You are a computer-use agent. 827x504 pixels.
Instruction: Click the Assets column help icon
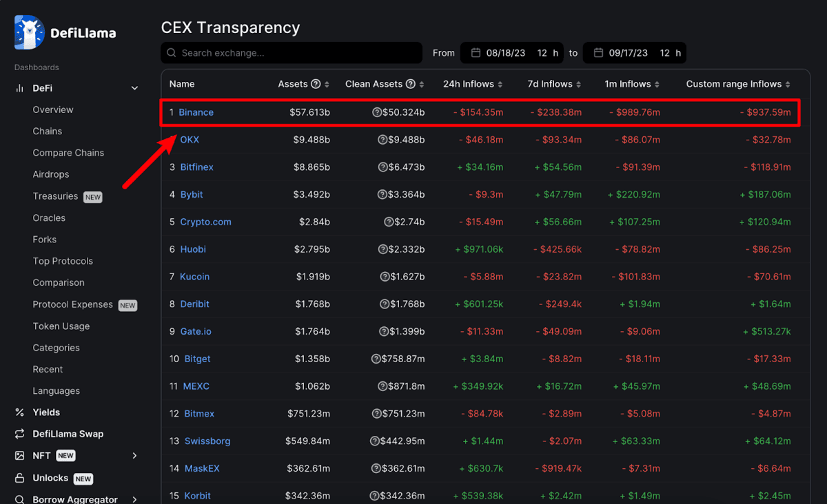tap(316, 84)
